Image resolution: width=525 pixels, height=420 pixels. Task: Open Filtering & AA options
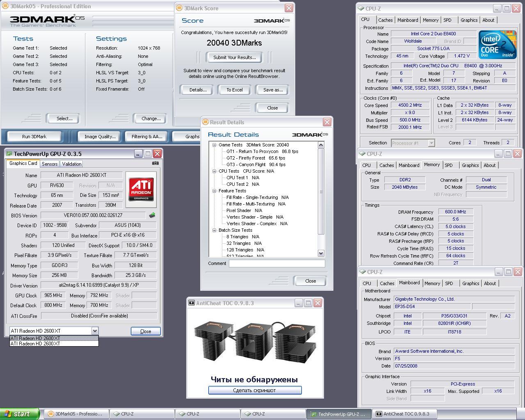click(147, 137)
